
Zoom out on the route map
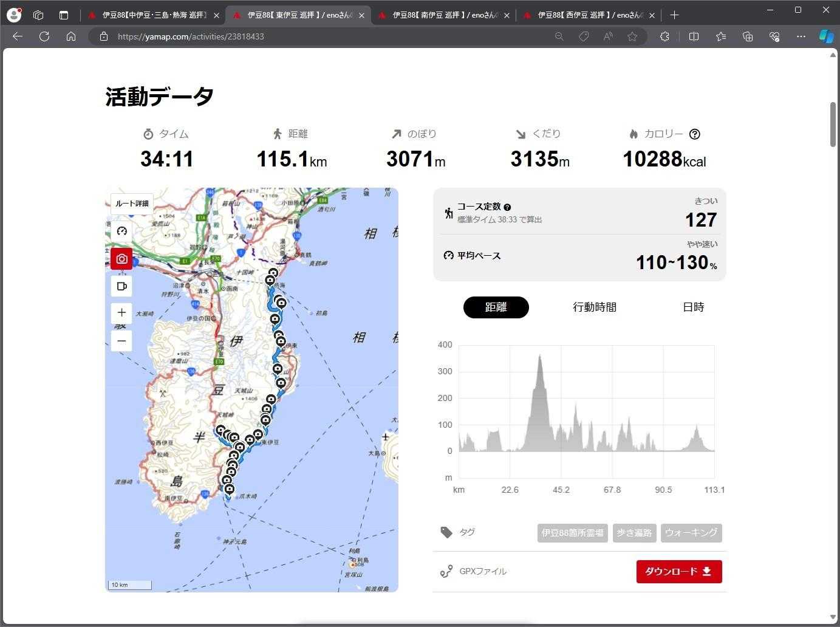click(x=121, y=341)
